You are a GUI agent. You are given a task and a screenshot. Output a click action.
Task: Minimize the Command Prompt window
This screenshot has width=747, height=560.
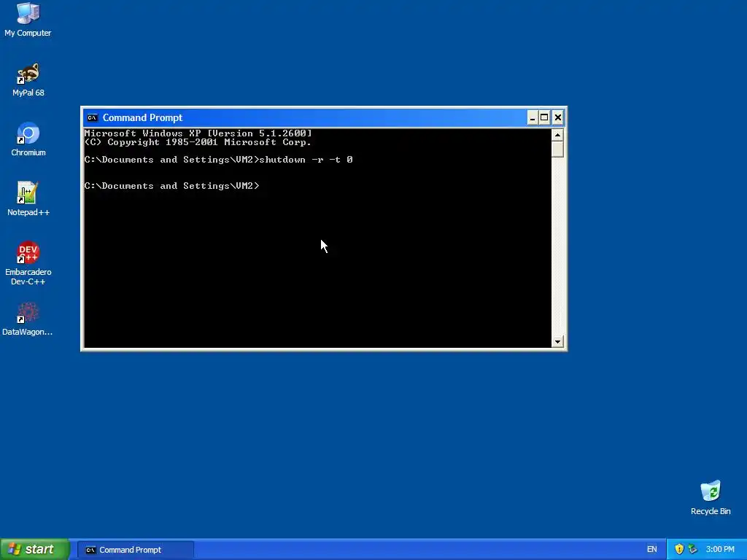click(533, 117)
